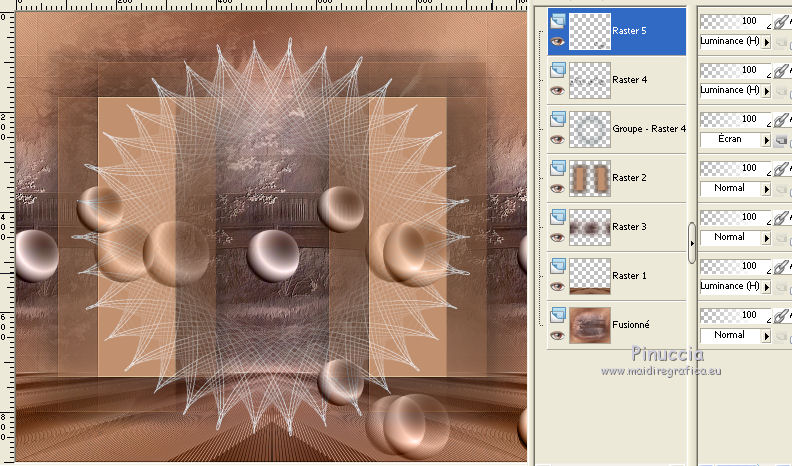Select layer named Raster 2
Screen dimensions: 792x466
click(629, 178)
